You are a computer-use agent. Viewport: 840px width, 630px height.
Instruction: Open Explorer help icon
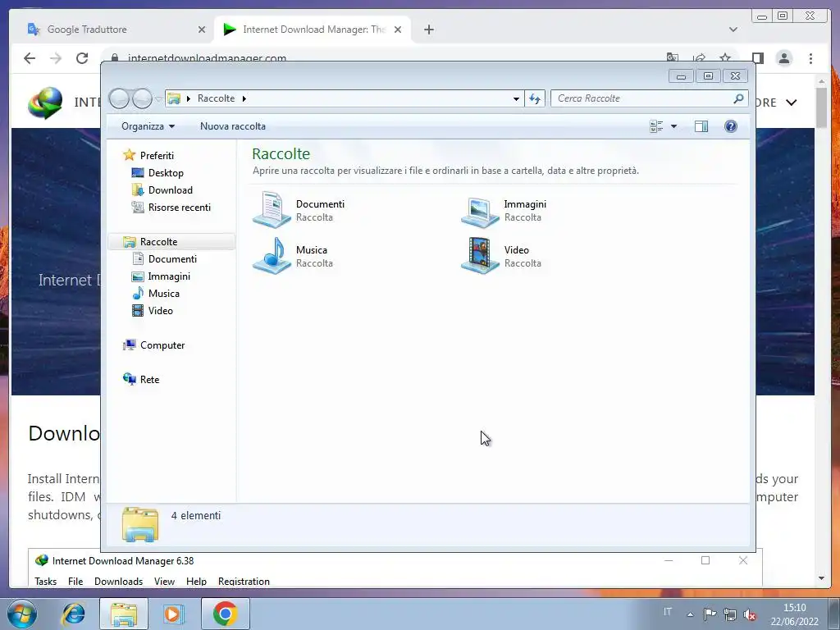(x=731, y=126)
